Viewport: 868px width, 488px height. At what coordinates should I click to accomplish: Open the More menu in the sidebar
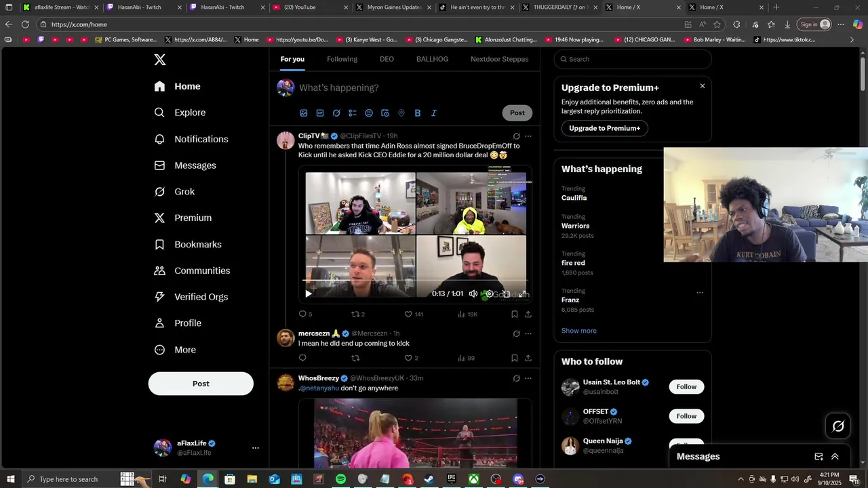pyautogui.click(x=175, y=350)
